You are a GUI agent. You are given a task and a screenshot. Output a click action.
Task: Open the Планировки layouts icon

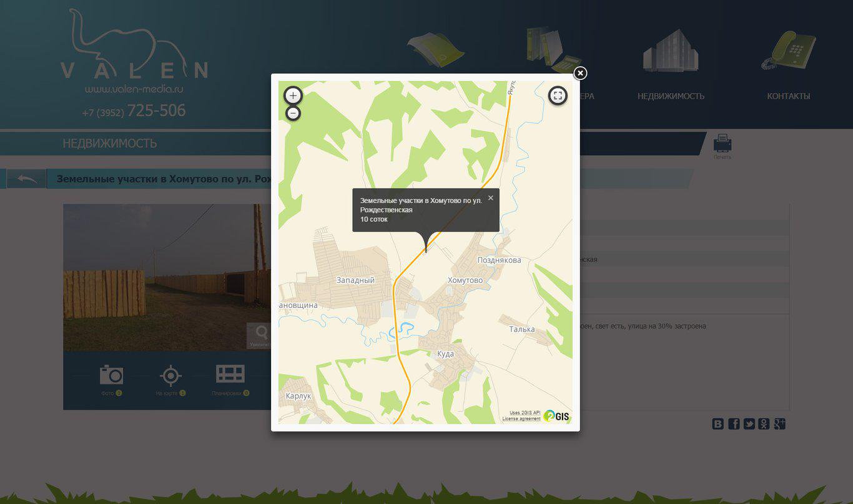(x=230, y=375)
